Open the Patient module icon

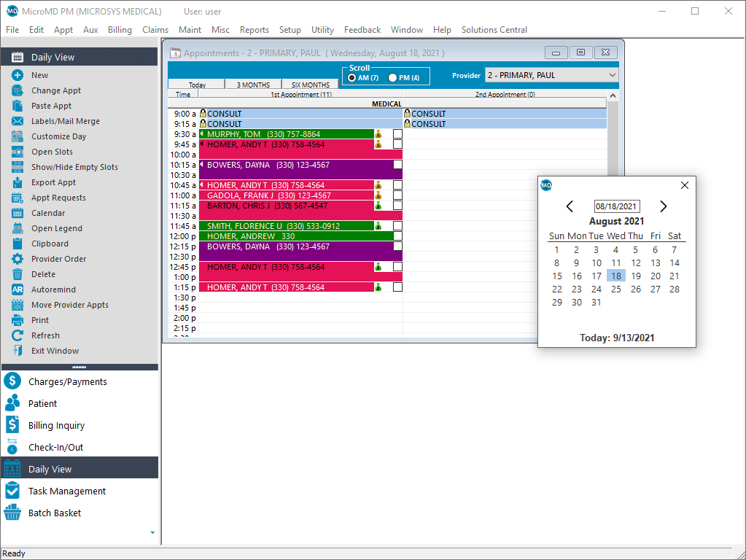point(12,403)
